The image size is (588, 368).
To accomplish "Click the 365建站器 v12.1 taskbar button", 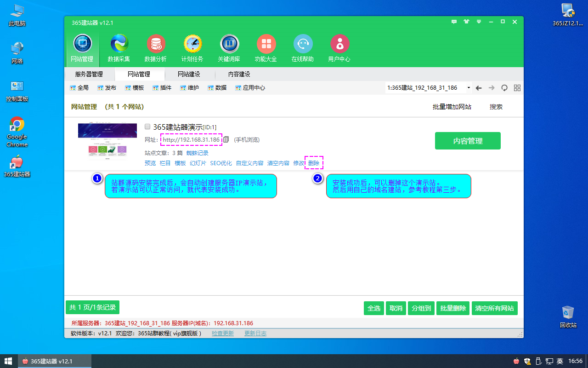I will (55, 361).
